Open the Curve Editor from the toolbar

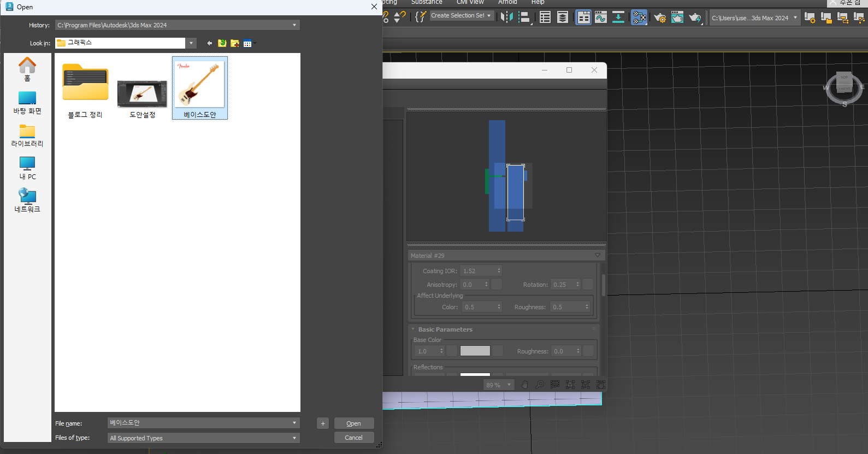(x=601, y=17)
